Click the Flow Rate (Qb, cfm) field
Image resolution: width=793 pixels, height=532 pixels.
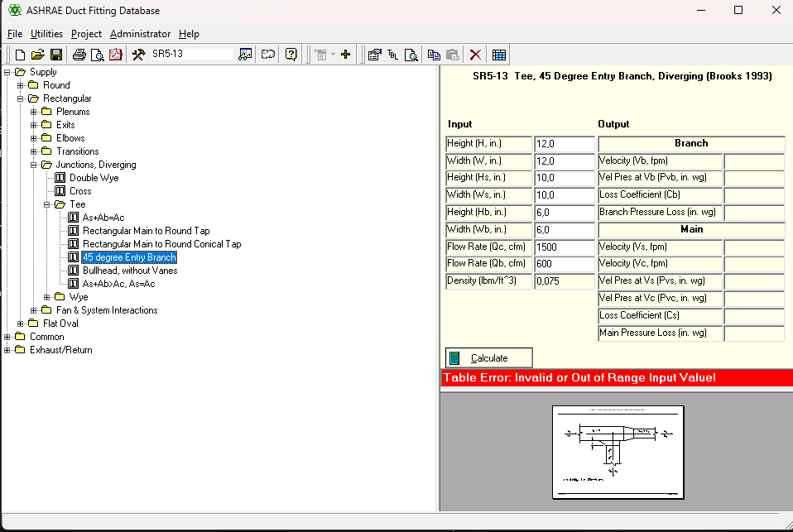point(565,263)
